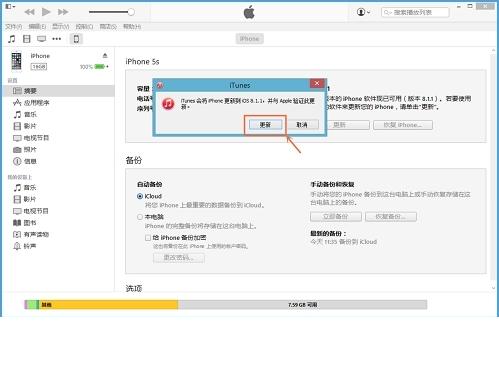
Task: Select 本电脑 (This Computer) backup radio button
Action: (x=140, y=217)
